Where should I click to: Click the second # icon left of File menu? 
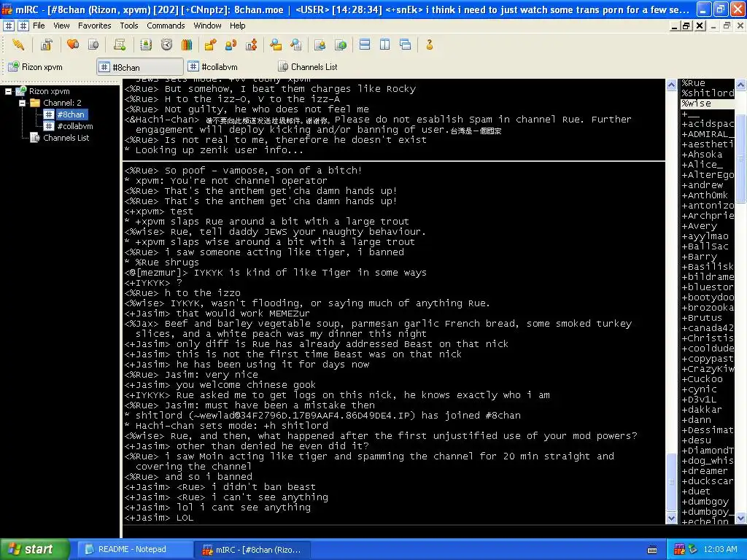pos(23,26)
